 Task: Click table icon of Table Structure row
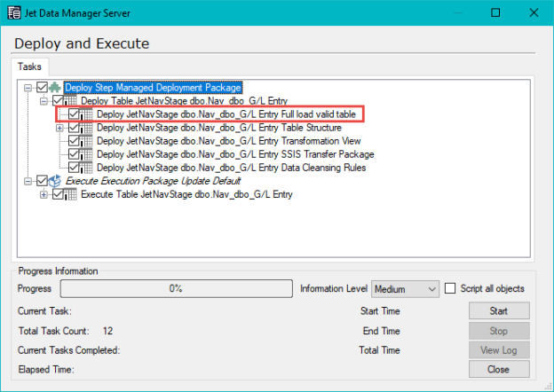point(86,128)
